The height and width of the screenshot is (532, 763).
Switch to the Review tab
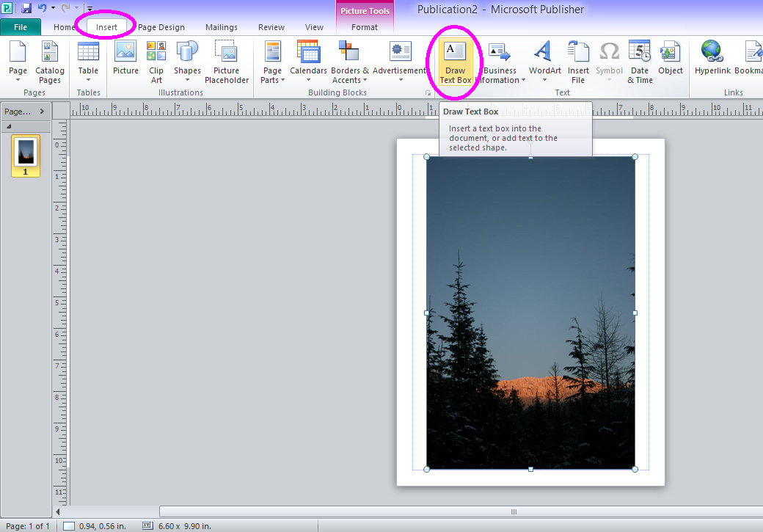click(271, 27)
